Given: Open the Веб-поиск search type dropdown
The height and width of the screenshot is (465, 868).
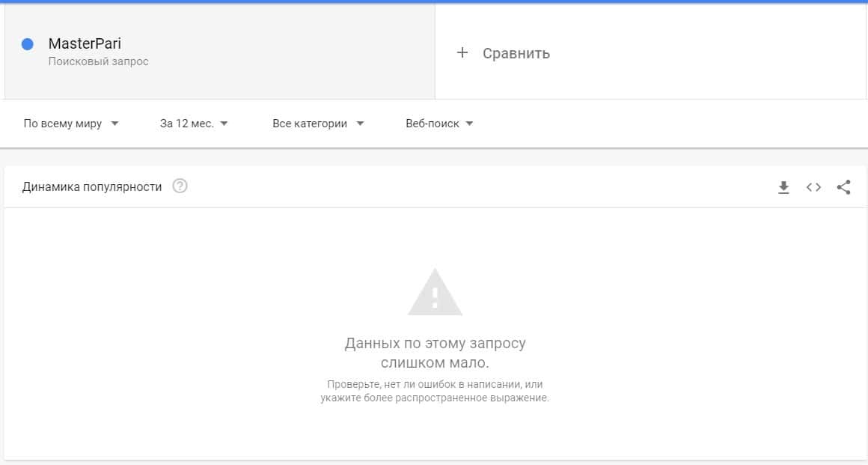Looking at the screenshot, I should (439, 124).
